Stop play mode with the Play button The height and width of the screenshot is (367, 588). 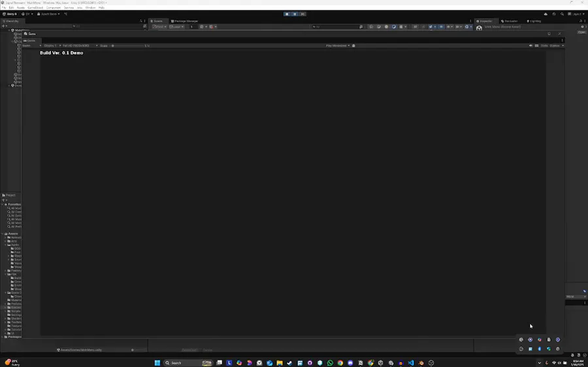287,14
